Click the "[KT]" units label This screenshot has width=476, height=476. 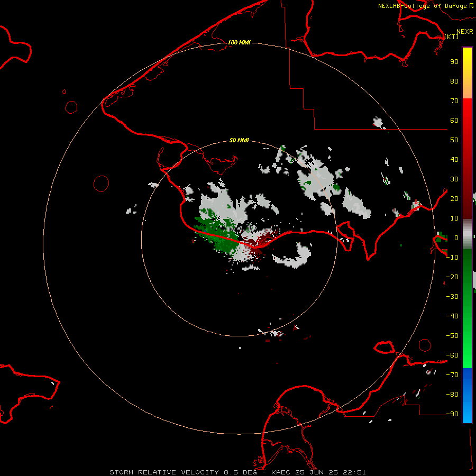coord(452,36)
